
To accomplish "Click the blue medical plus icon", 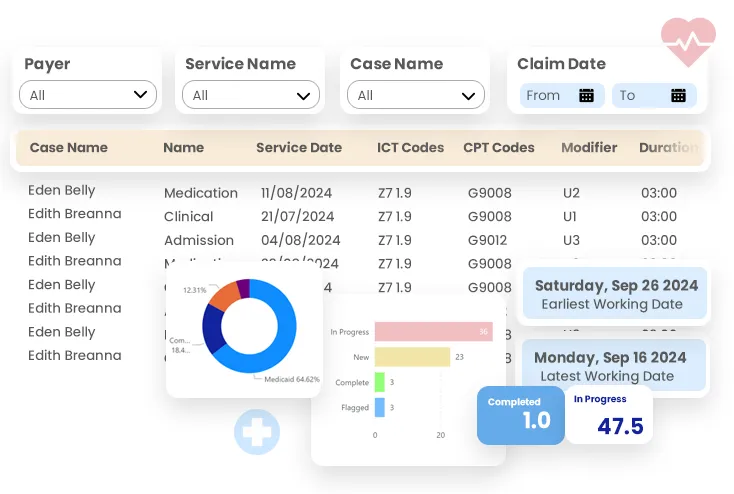I will [x=257, y=432].
